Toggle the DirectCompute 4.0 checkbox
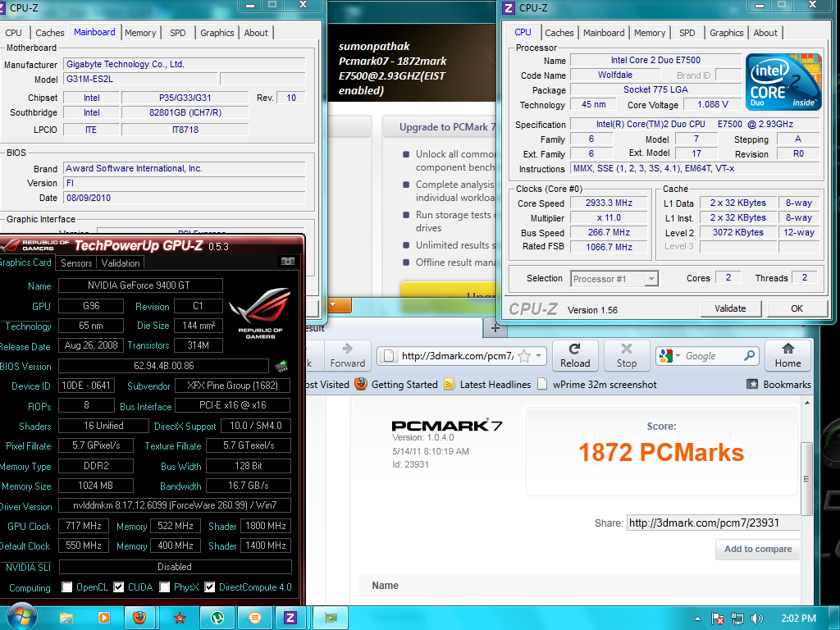 (x=209, y=587)
